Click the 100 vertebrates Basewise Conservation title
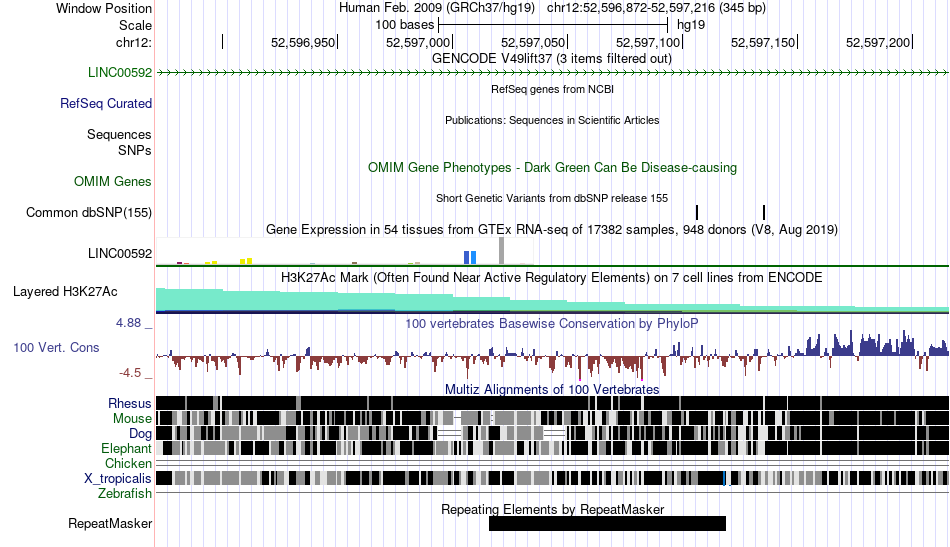950x547 pixels. tap(552, 323)
